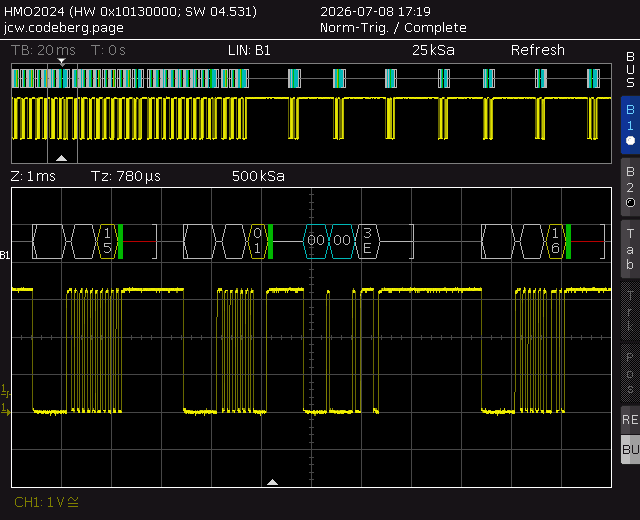Click the TB: 20 ms timebase readout
This screenshot has width=640, height=520.
tap(43, 50)
